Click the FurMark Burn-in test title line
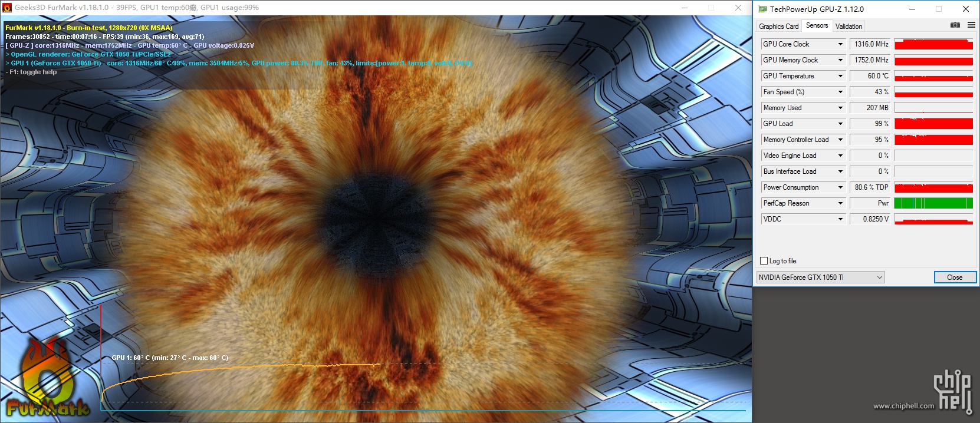 click(x=89, y=28)
